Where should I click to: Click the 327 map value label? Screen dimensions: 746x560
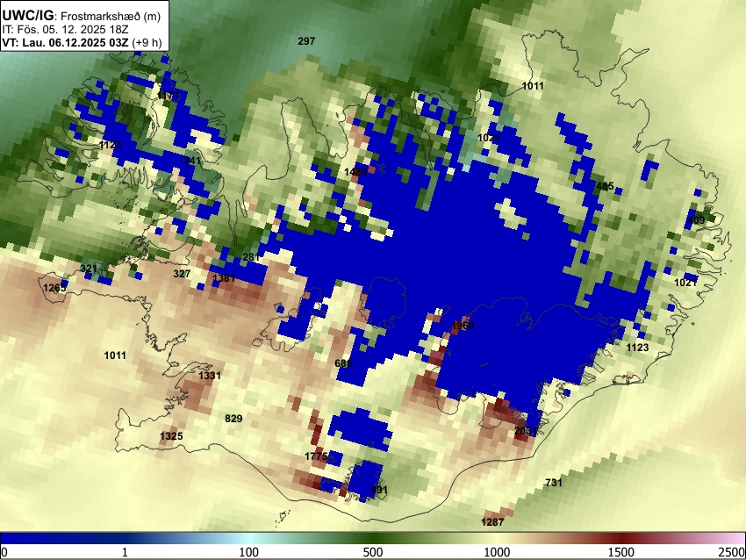(x=182, y=274)
